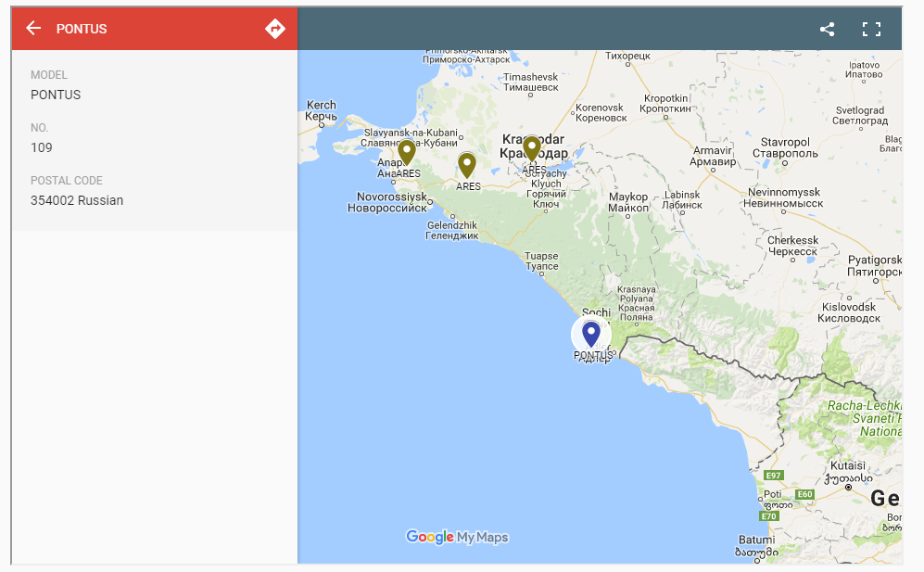Open directions with the diamond arrow icon

[x=275, y=29]
